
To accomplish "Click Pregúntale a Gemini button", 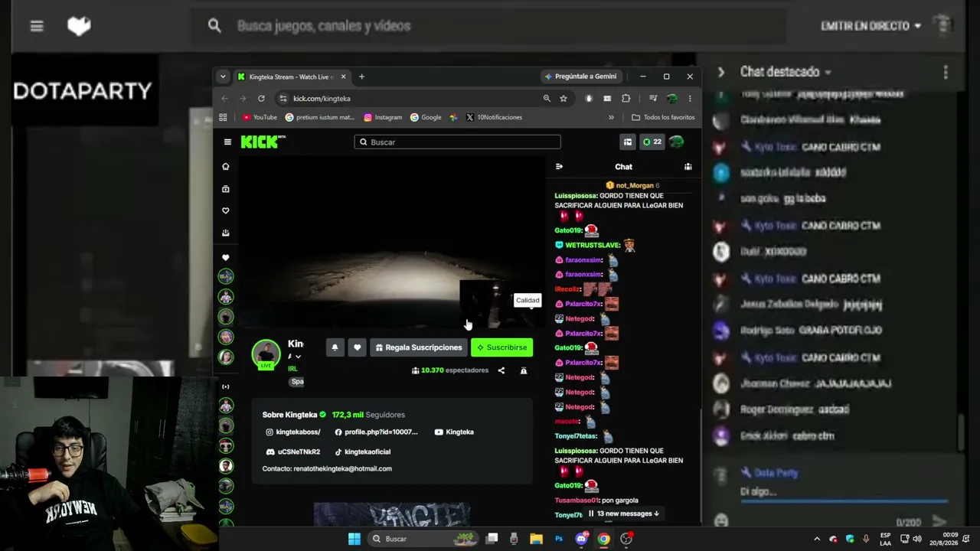I will click(x=580, y=77).
